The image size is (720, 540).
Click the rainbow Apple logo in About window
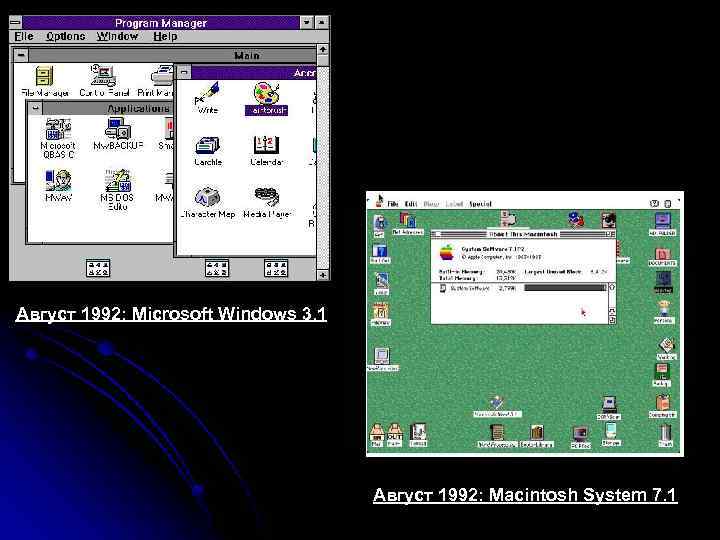(x=446, y=253)
